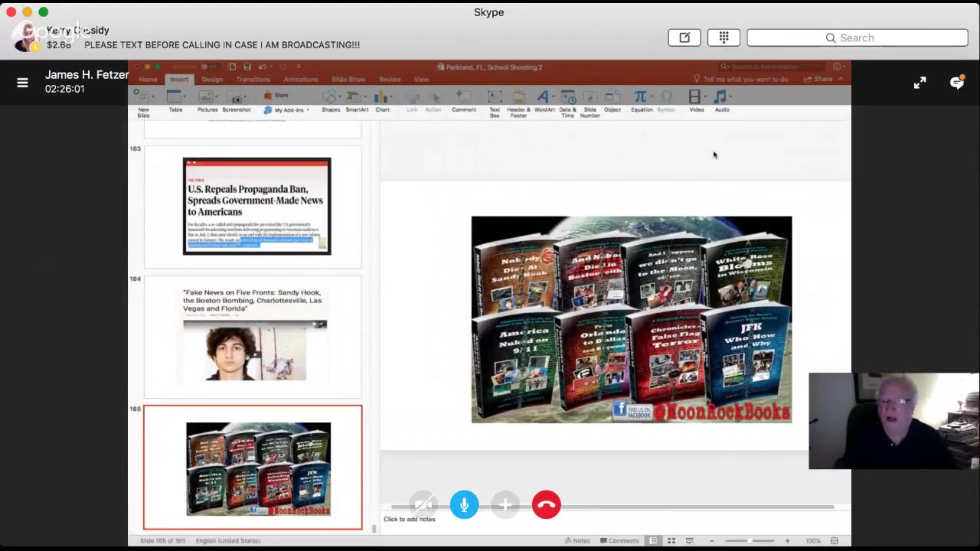Mute the Skype microphone
The height and width of the screenshot is (551, 980).
point(464,504)
